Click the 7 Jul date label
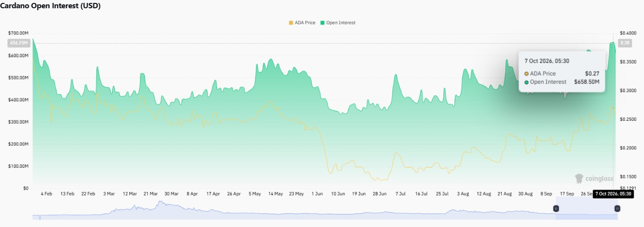644x227 pixels. coord(401,194)
